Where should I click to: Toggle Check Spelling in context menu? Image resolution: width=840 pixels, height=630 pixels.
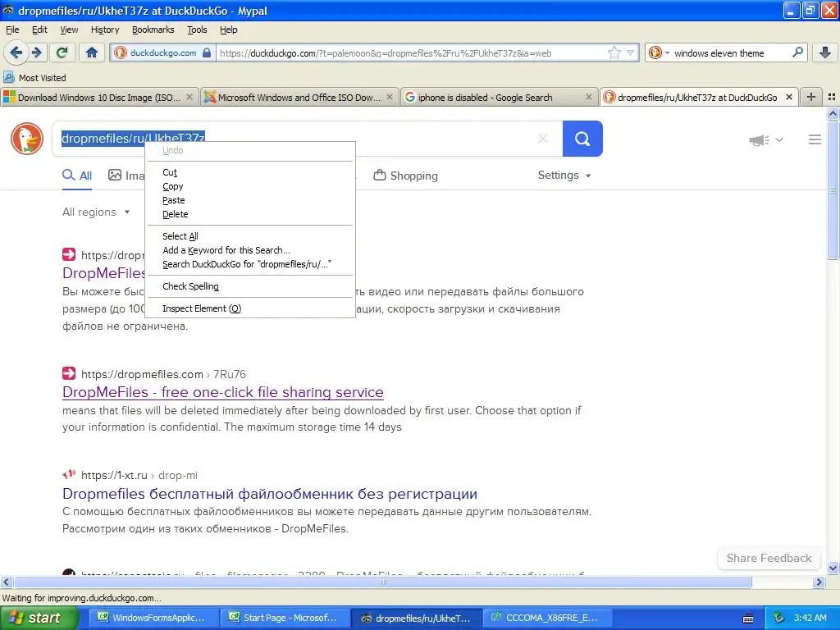(x=249, y=286)
